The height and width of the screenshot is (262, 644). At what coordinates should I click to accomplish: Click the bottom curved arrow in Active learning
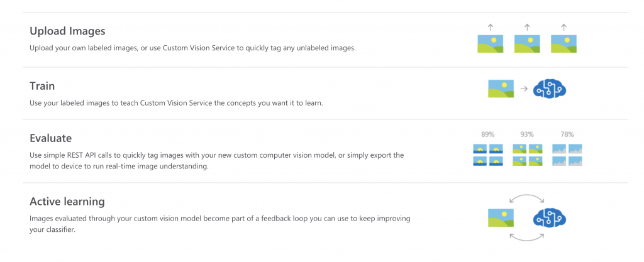[526, 237]
